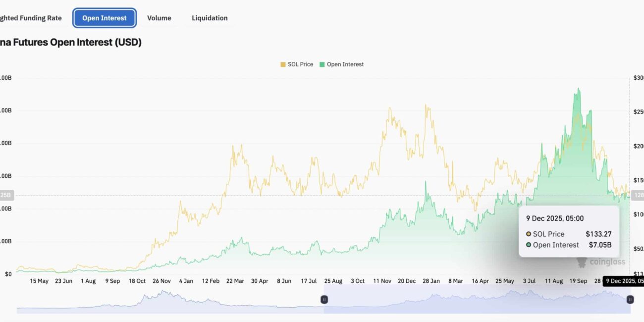Switch to the Liquidation tab
644x322 pixels.
(x=210, y=18)
